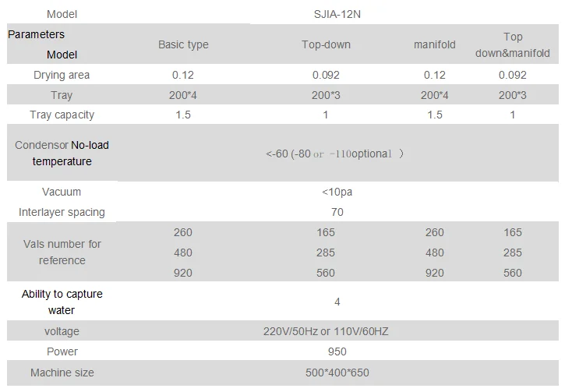The image size is (565, 392).
Task: Click the 'Drying area' row label
Action: pos(62,76)
